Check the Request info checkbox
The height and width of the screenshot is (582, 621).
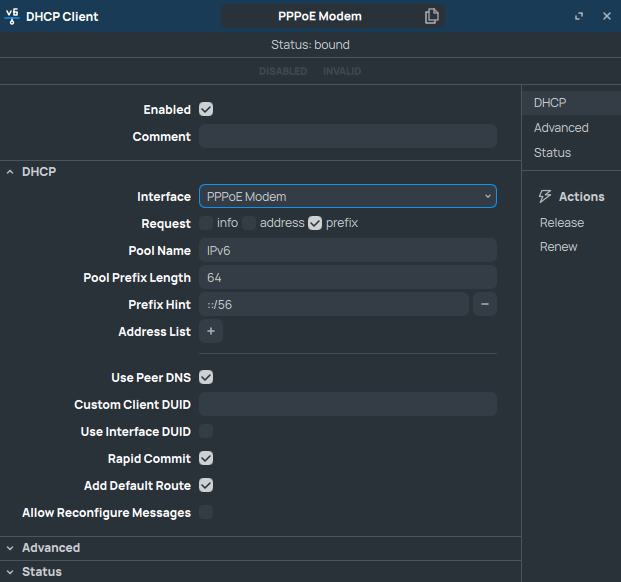pyautogui.click(x=206, y=223)
